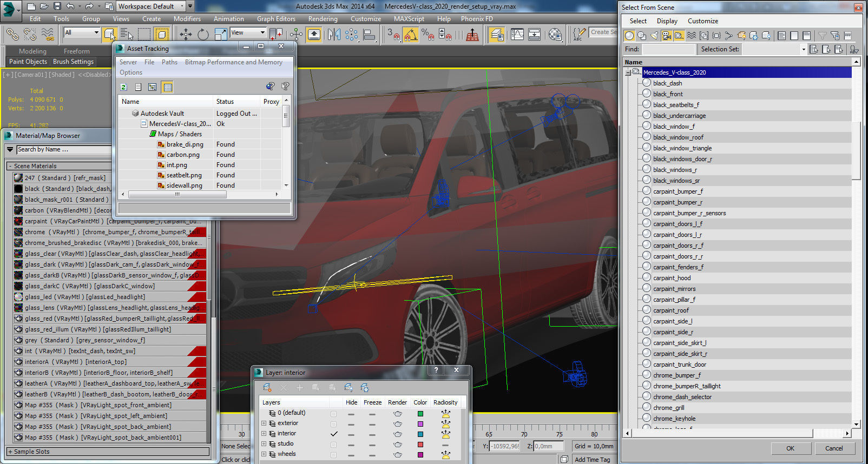Toggle Render teapot for the exterior layer
Viewport: 868px width, 464px height.
[398, 423]
